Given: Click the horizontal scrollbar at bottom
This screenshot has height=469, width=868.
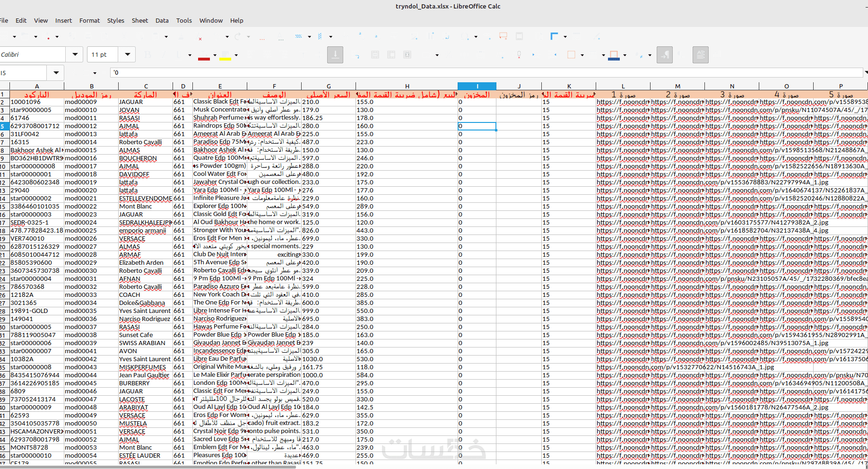Looking at the screenshot, I should [x=148, y=467].
